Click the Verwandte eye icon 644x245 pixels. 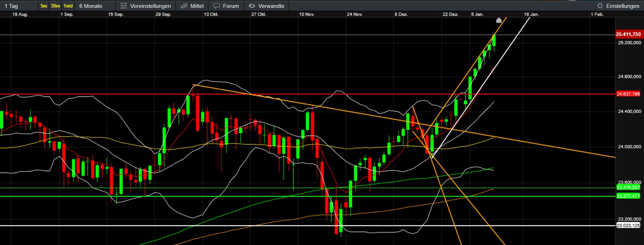(252, 6)
